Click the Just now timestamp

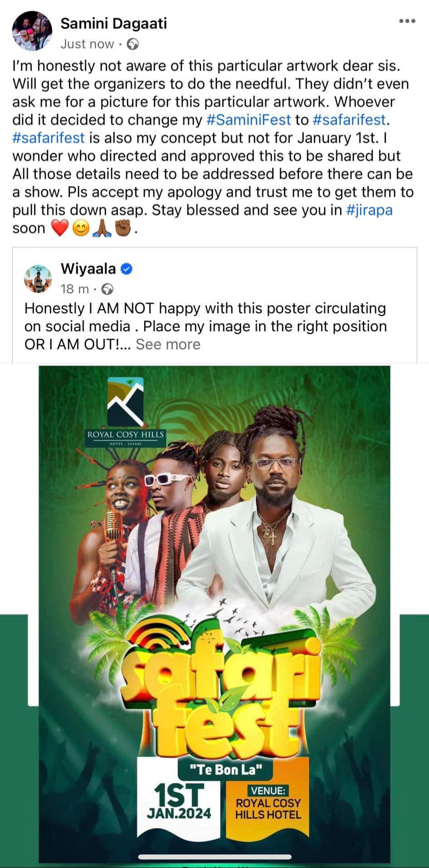[88, 44]
